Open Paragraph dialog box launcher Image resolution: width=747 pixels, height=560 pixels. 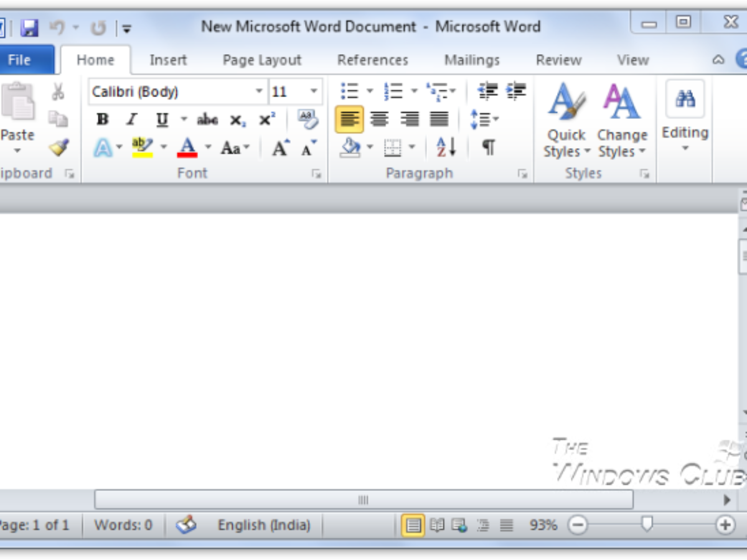522,174
